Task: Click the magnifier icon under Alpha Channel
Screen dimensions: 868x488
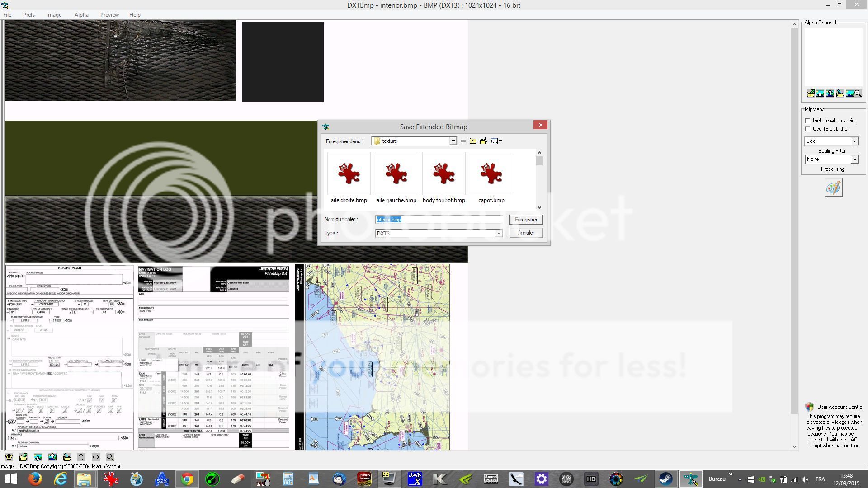Action: (x=858, y=94)
